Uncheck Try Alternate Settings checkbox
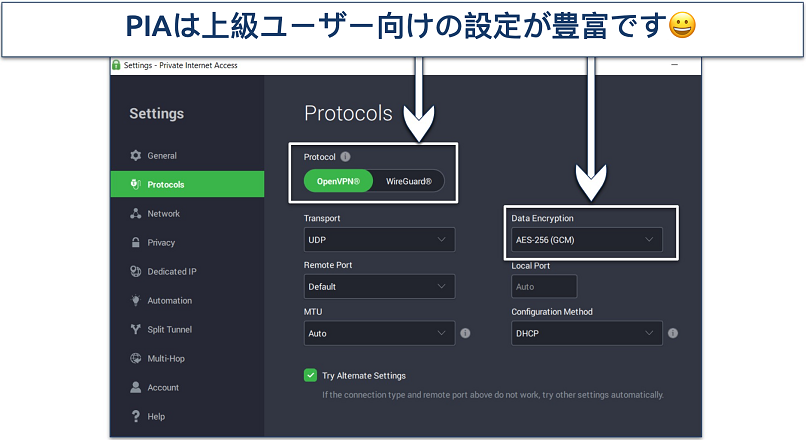Screen dimensions: 806x440 [x=310, y=376]
